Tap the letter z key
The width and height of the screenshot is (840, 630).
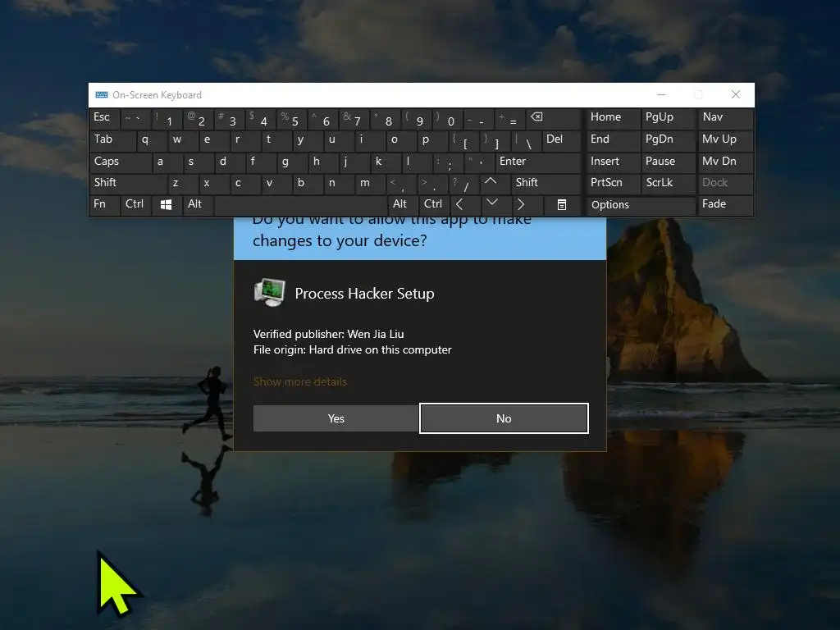[x=182, y=183]
